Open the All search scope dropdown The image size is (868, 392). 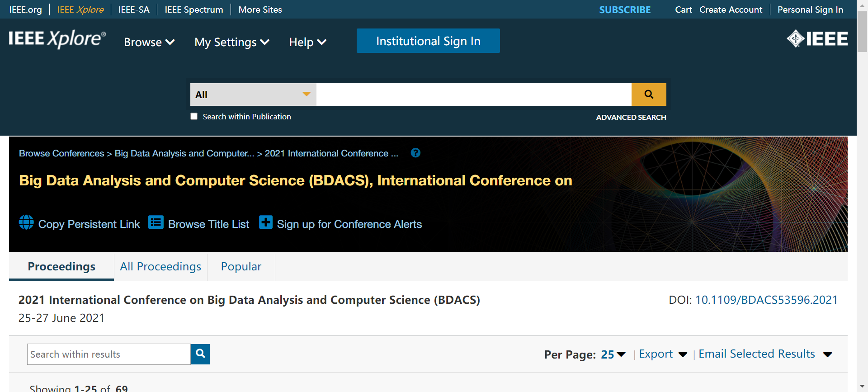tap(253, 94)
